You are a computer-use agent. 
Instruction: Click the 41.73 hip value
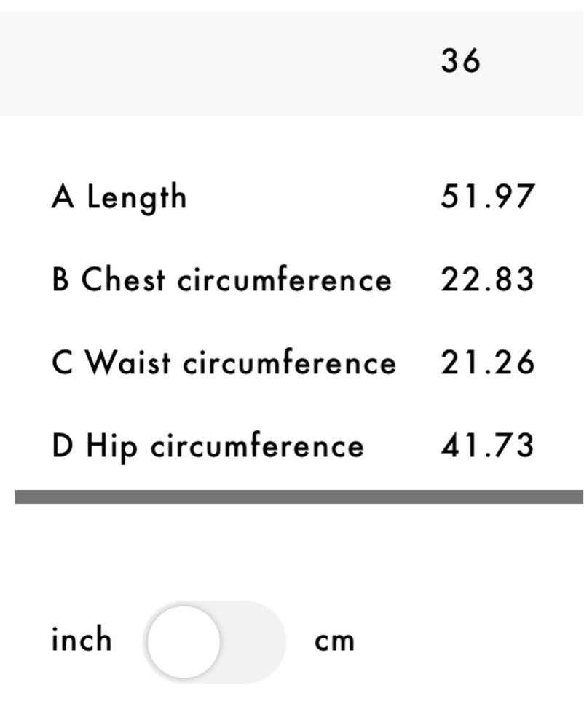[x=487, y=446]
